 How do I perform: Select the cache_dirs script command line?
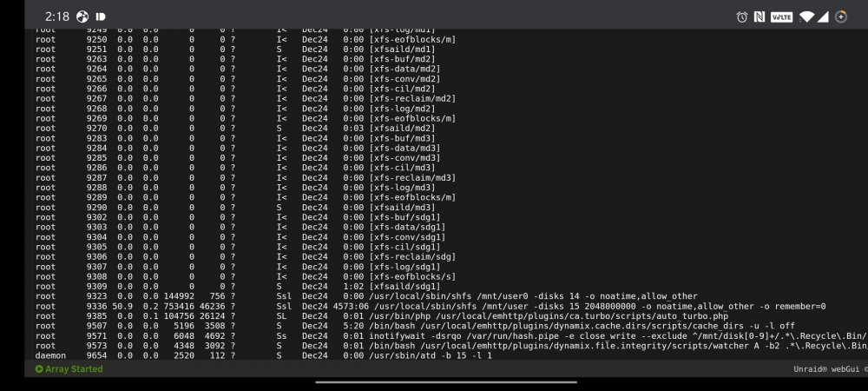click(x=582, y=326)
